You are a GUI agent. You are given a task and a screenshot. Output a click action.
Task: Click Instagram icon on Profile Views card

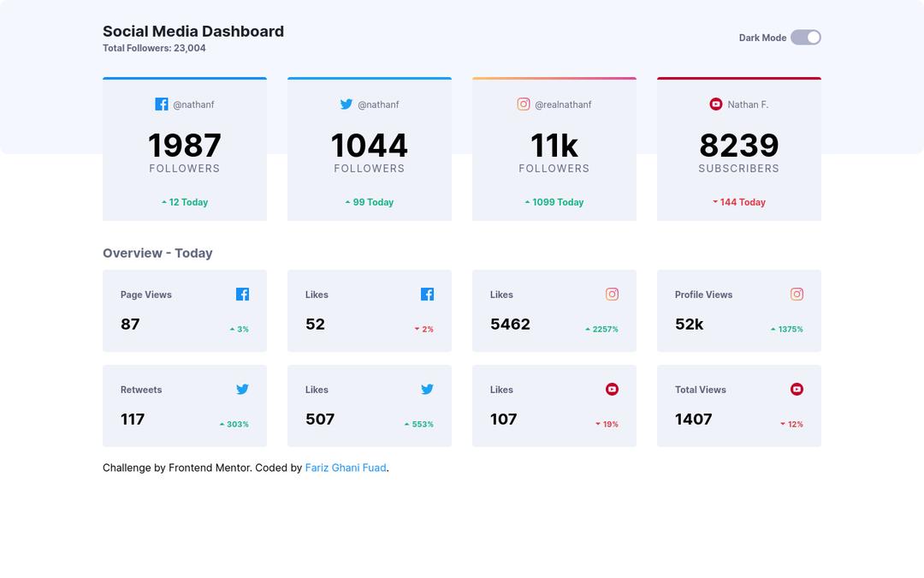(x=797, y=295)
